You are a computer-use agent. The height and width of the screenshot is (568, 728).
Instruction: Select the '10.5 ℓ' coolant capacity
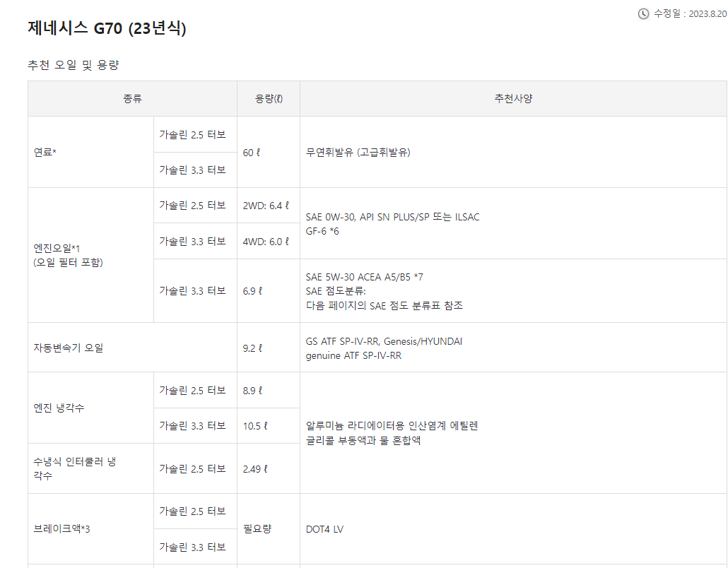(255, 425)
